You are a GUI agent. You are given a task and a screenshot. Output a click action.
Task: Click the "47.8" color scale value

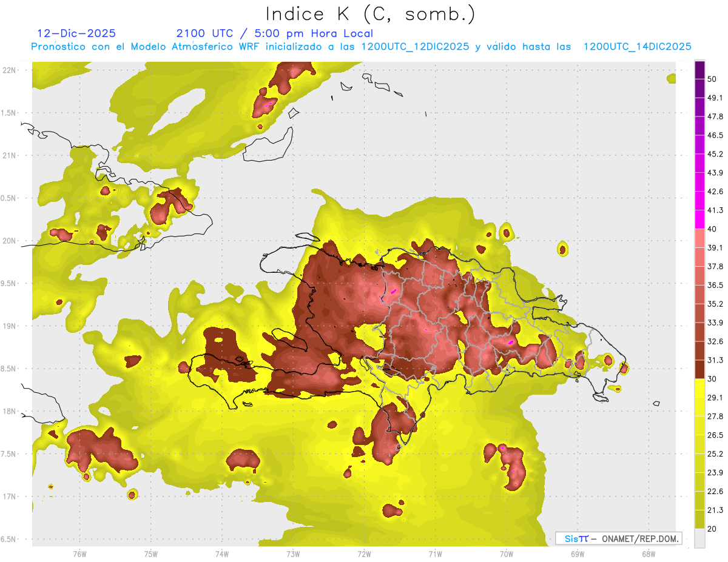715,116
